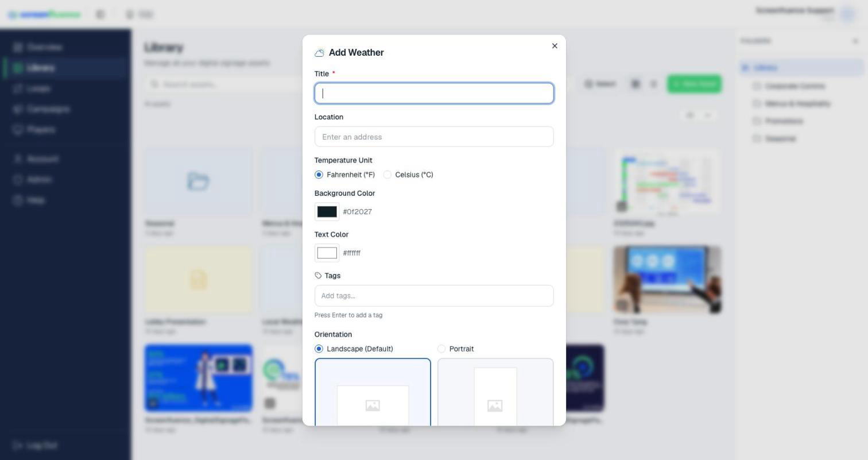Click the #0f2027 background hex value
This screenshot has height=460, width=868.
click(x=357, y=212)
